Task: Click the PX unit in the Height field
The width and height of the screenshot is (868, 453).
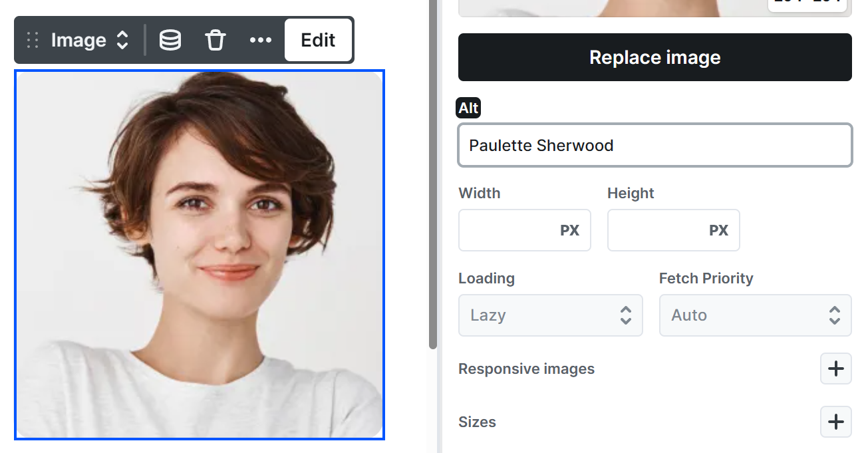Action: coord(718,230)
